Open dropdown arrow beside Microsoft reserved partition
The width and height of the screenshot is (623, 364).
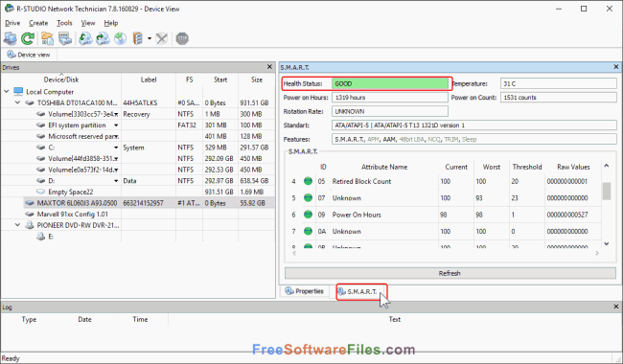pos(116,137)
